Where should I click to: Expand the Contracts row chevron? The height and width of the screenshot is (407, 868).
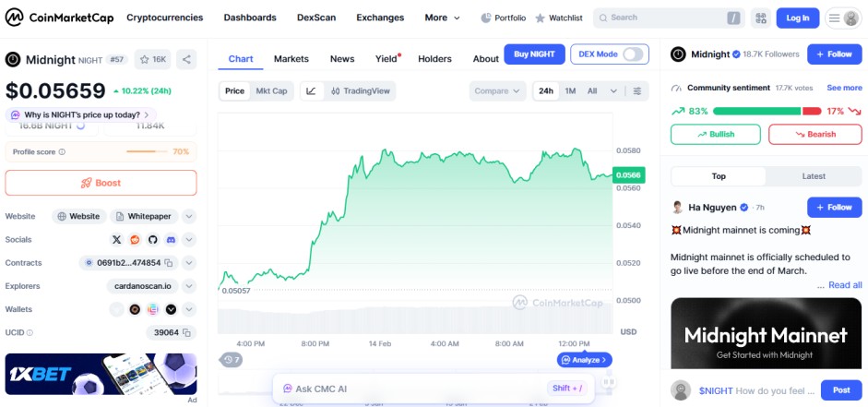189,263
